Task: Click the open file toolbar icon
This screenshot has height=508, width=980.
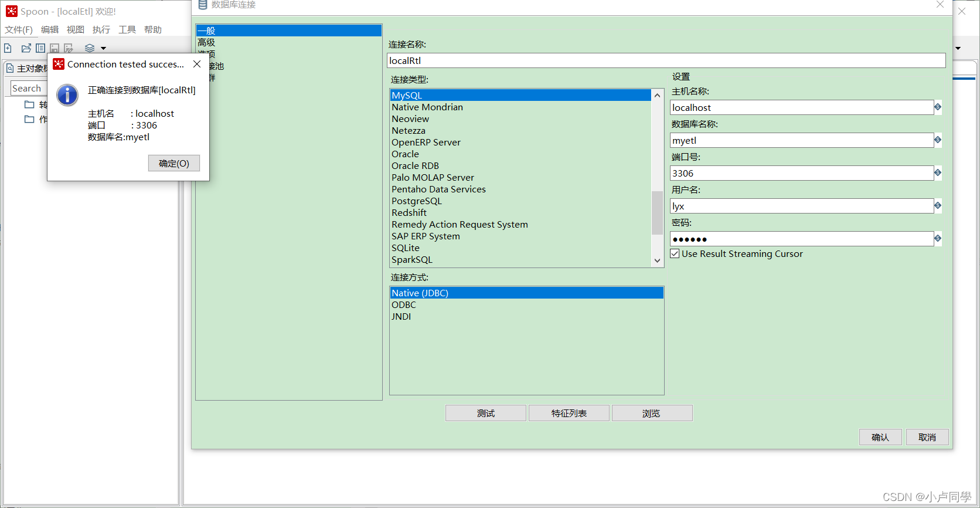Action: [26, 48]
